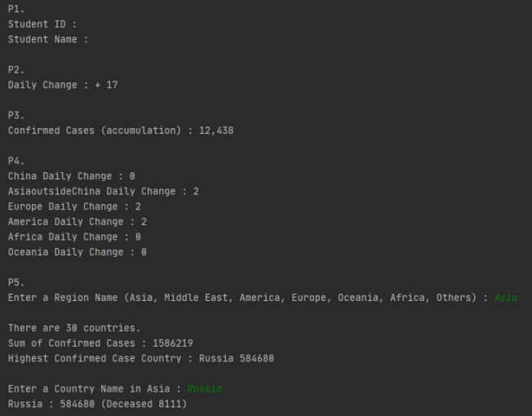
Task: Select the 'P4.' section heading
Action: coord(16,161)
